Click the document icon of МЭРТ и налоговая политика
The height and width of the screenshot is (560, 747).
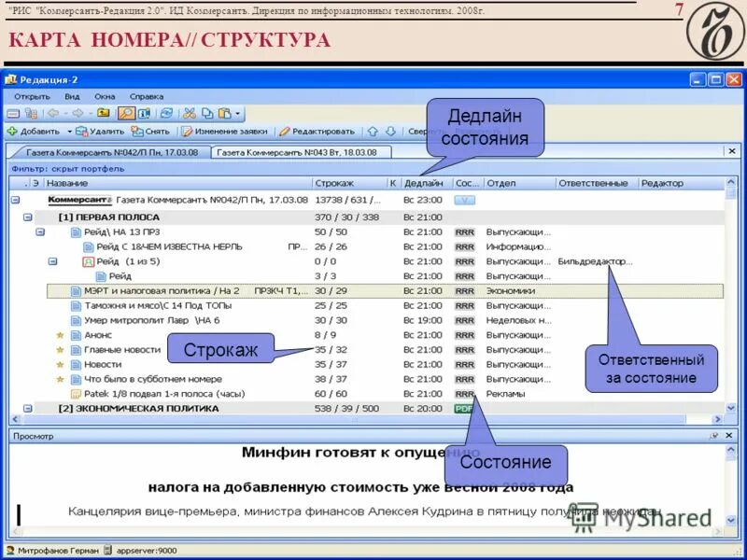76,291
